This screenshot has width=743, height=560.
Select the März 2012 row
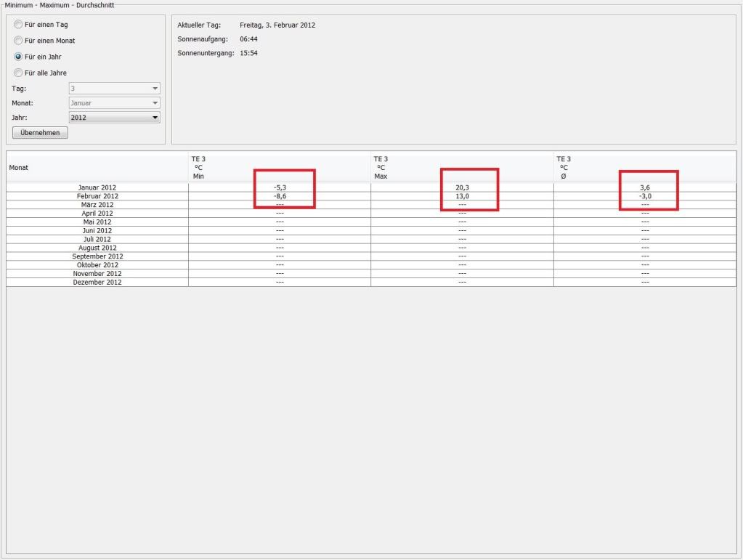(97, 205)
